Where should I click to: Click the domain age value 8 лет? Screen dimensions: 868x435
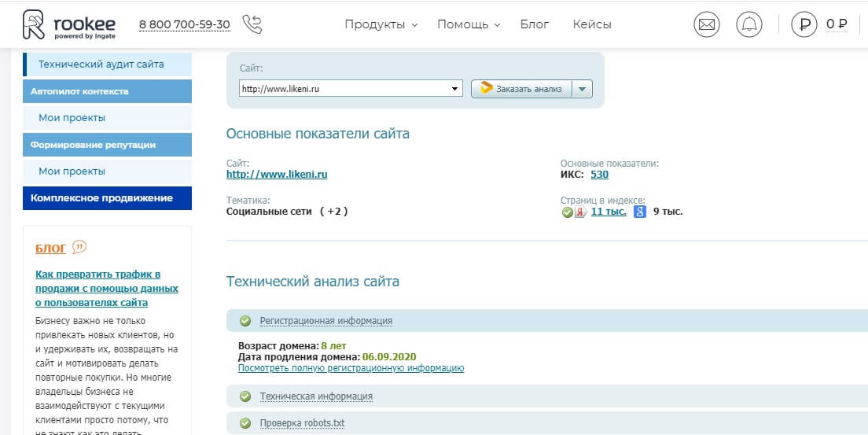pyautogui.click(x=334, y=346)
